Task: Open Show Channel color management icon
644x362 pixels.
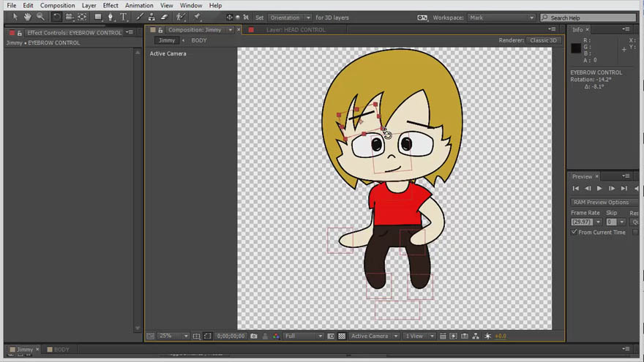Action: tap(276, 336)
